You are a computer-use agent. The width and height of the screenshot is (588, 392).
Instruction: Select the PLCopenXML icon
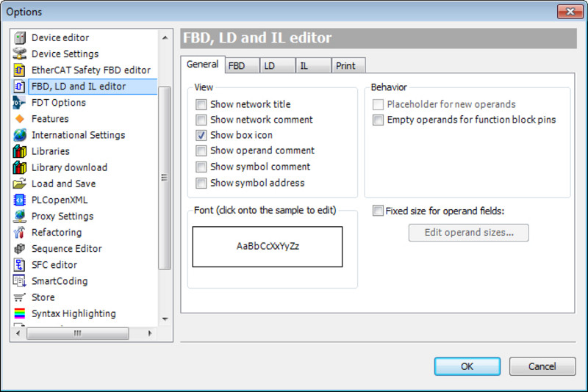[20, 200]
